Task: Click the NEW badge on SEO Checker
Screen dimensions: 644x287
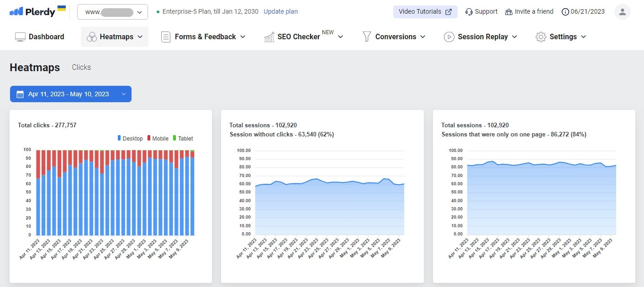Action: [x=328, y=32]
